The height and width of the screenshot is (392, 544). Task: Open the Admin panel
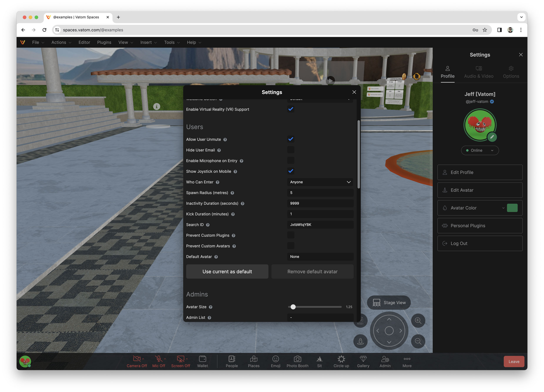pos(385,361)
